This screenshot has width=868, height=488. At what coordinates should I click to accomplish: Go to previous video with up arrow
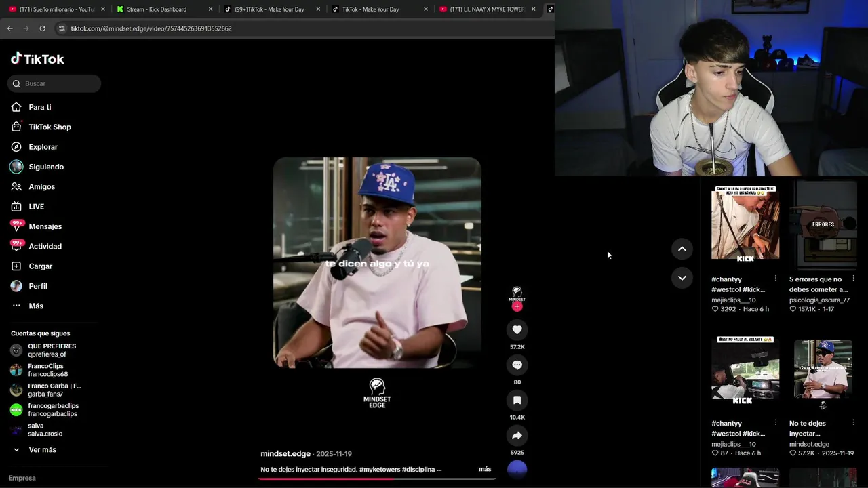click(x=682, y=249)
